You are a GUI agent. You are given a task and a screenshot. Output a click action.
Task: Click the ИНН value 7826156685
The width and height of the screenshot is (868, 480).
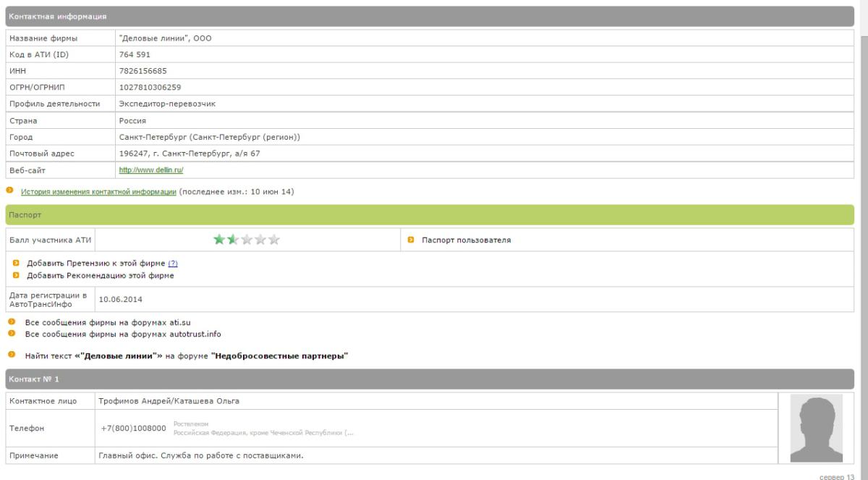(x=143, y=71)
